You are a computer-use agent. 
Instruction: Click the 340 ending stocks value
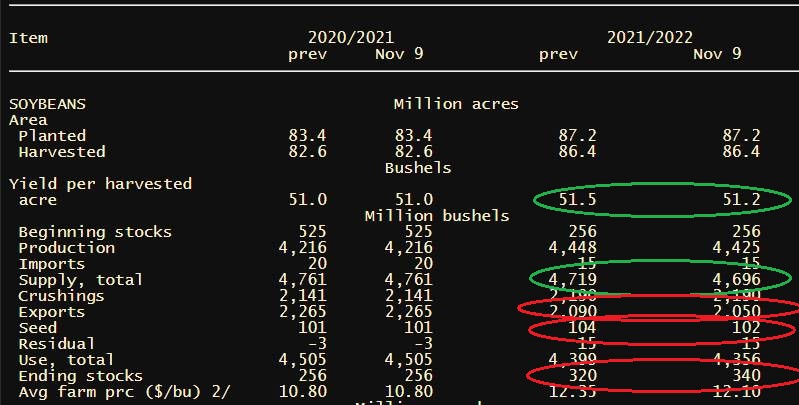point(745,376)
